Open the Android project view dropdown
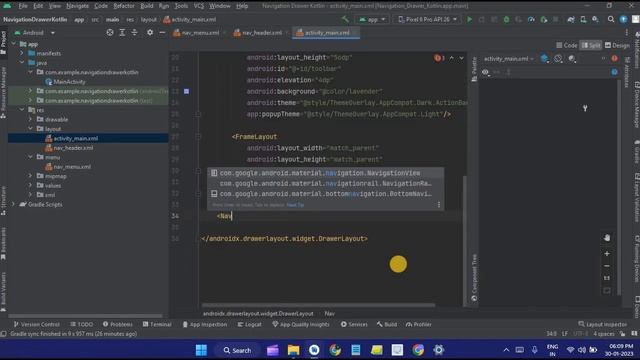Viewport: 640px width, 360px height. click(x=35, y=33)
